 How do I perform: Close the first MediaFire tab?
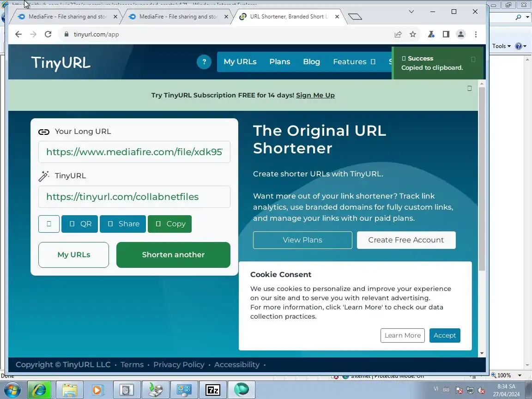click(115, 16)
